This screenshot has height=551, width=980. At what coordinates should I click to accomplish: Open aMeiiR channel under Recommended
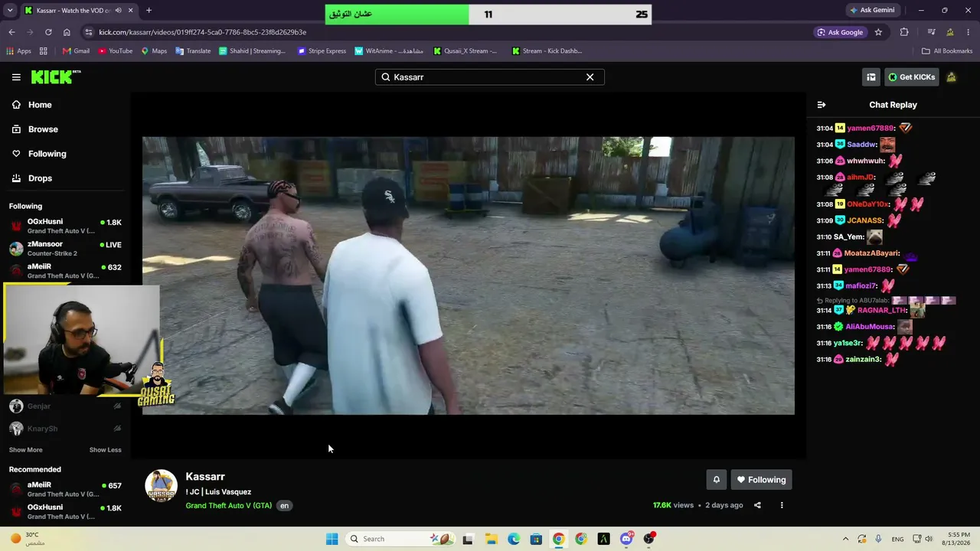coord(65,489)
